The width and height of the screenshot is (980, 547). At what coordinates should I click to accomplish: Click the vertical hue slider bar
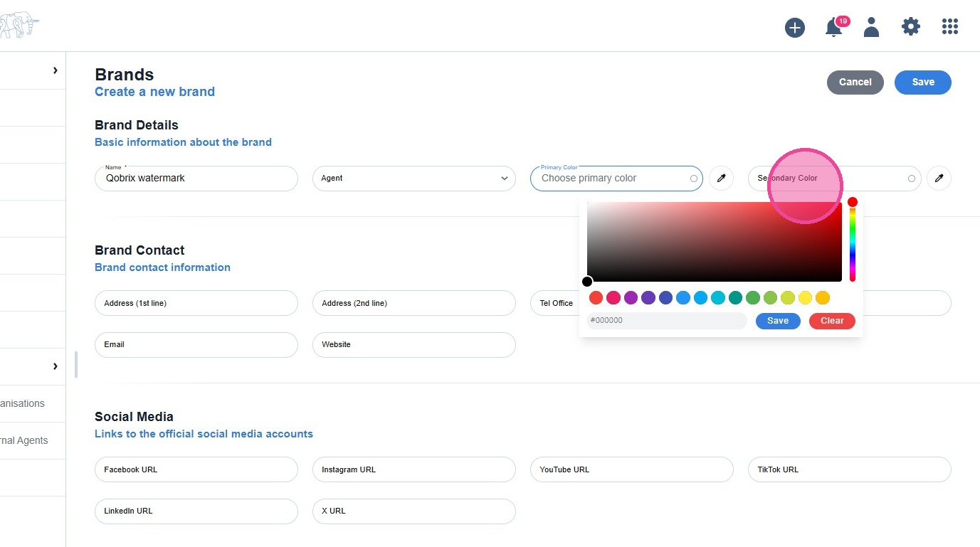(852, 242)
